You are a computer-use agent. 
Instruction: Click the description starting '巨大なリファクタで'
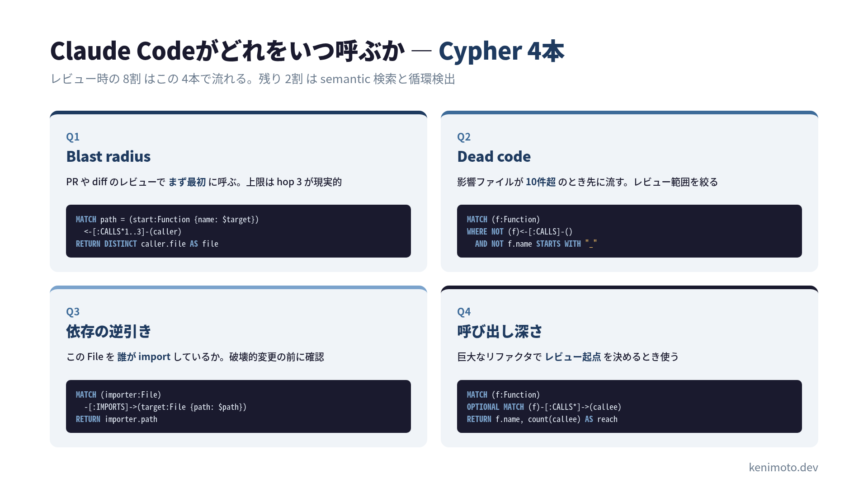568,357
